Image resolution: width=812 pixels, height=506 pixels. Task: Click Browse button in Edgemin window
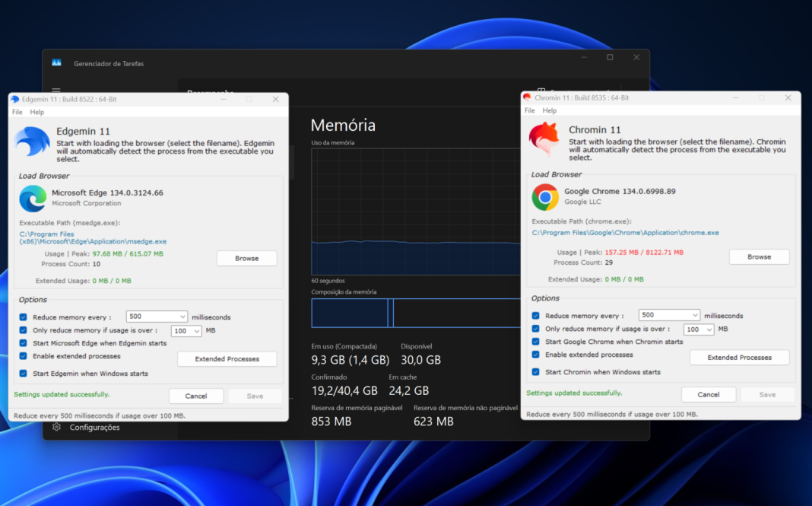tap(246, 259)
